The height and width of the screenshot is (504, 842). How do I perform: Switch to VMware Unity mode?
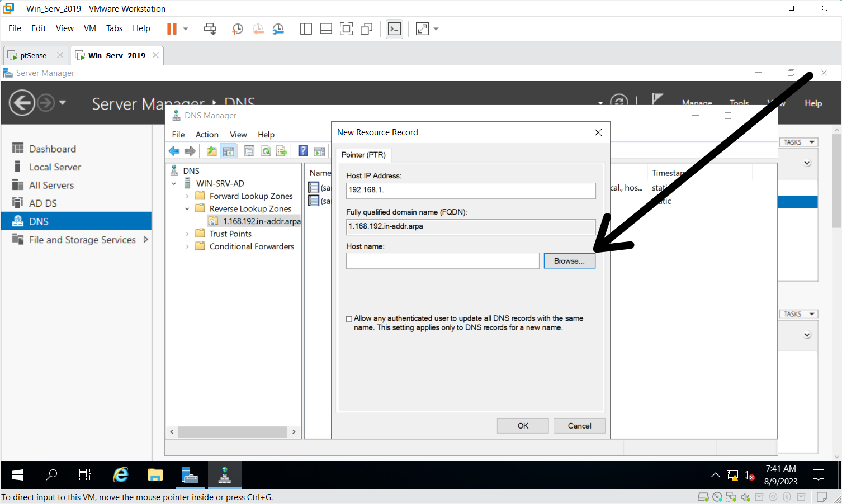pyautogui.click(x=367, y=28)
